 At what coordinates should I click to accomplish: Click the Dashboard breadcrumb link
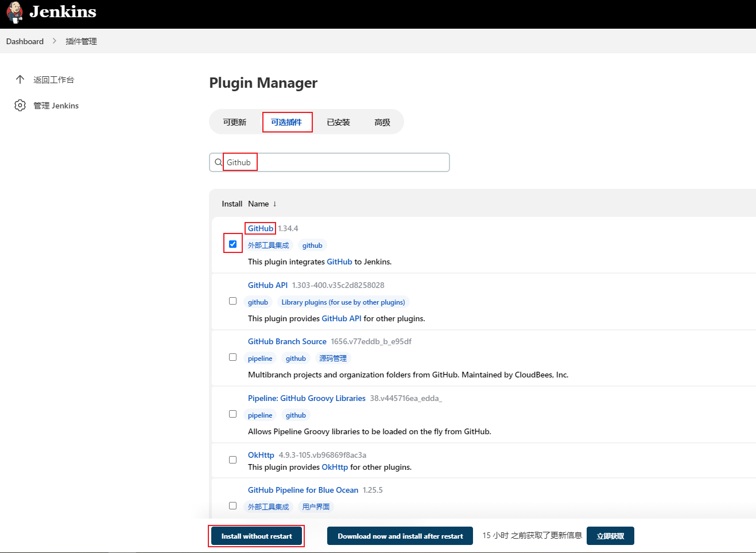click(25, 41)
